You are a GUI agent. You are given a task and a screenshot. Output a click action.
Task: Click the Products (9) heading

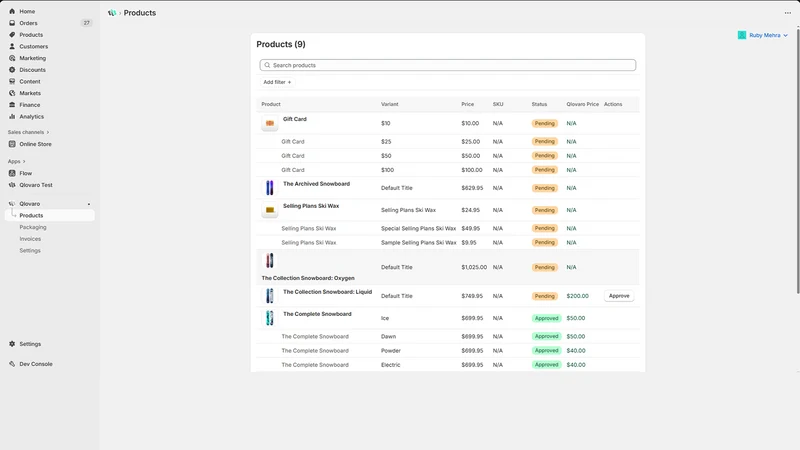point(281,44)
